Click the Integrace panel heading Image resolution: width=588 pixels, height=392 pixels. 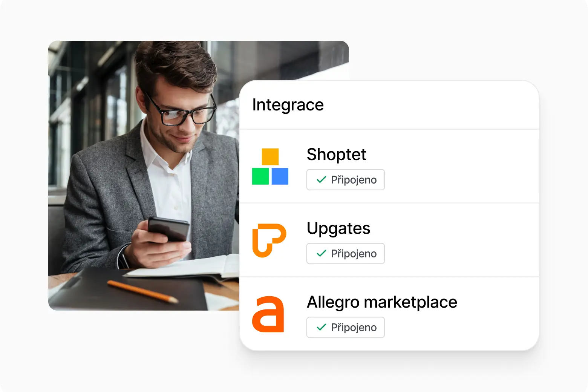288,105
